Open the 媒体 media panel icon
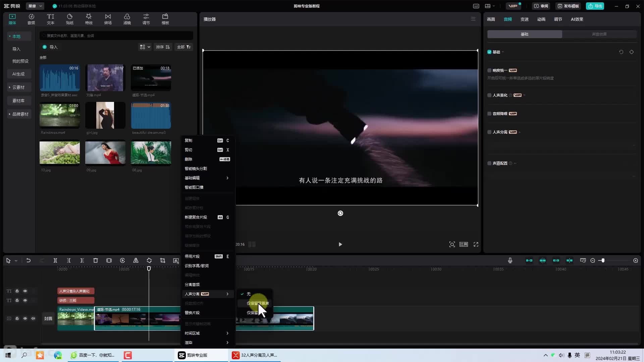The image size is (644, 362). 12,19
